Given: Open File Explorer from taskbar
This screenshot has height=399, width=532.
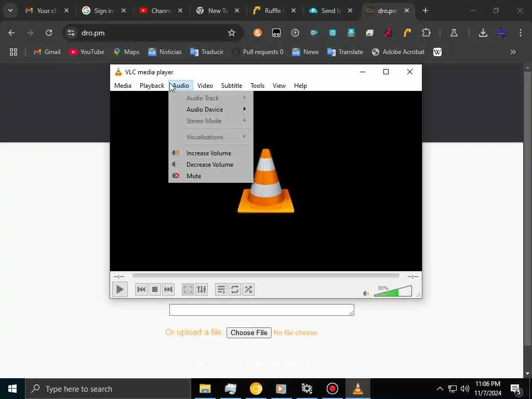Looking at the screenshot, I should [x=205, y=389].
